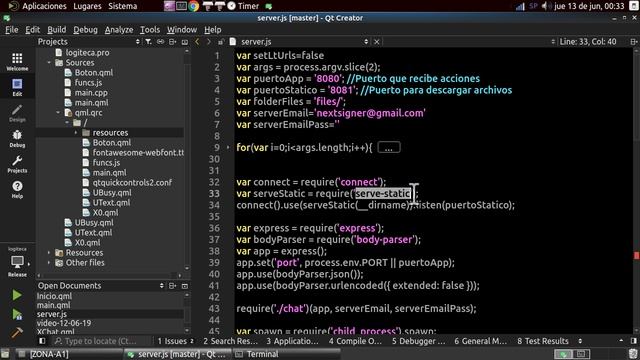Split the Open Documents panel
Image resolution: width=640 pixels, height=360 pixels.
[173, 286]
